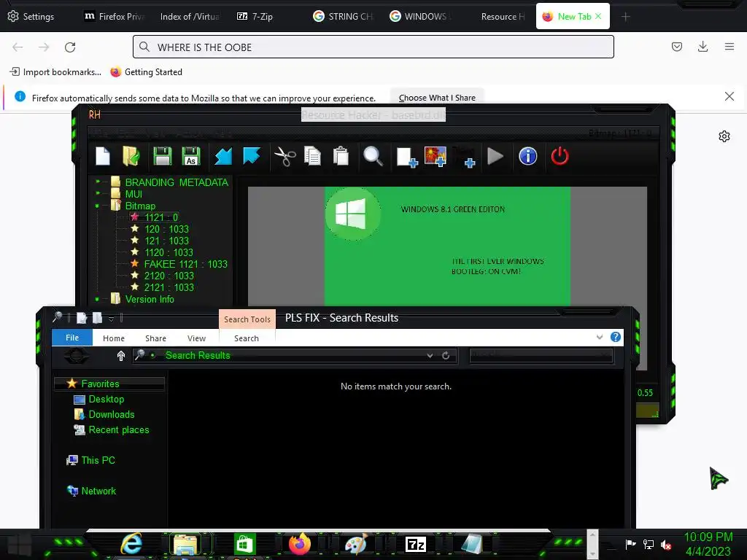Switch to the Home ribbon tab

(113, 338)
